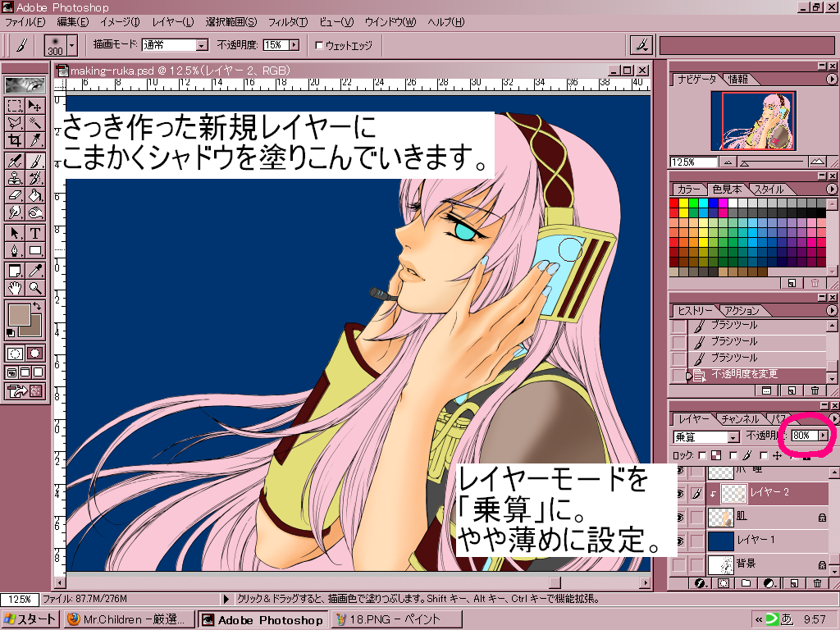Screen dimensions: 840x630
Task: Switch to 情報 tab
Action: [x=738, y=80]
